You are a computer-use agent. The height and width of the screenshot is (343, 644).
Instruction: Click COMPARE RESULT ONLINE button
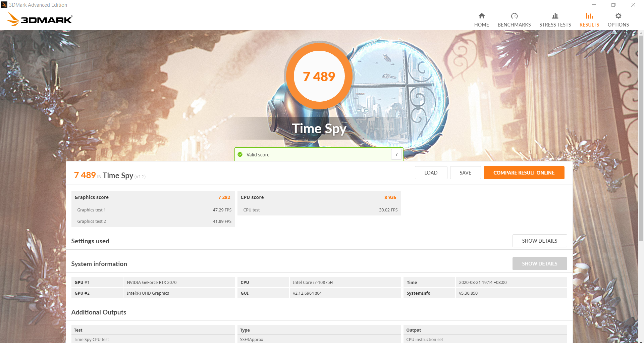pos(524,173)
